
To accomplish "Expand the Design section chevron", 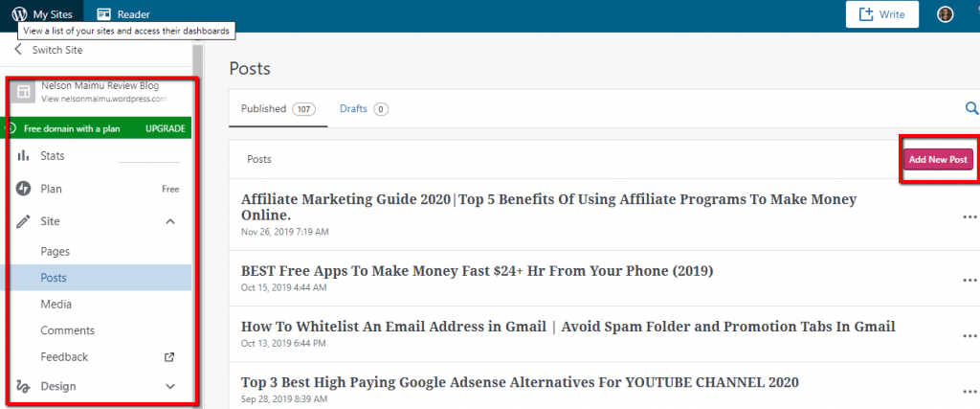I will pyautogui.click(x=170, y=386).
